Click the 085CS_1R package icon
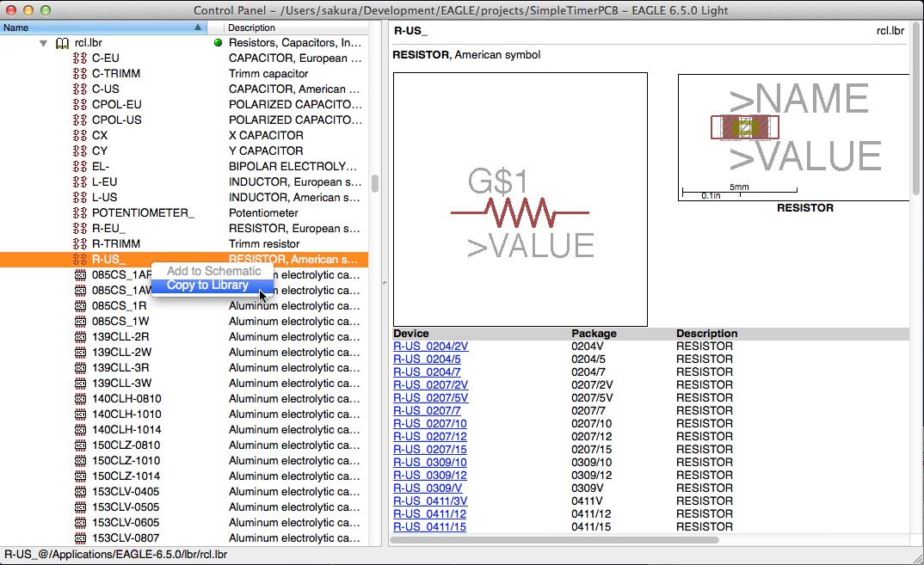924x565 pixels. (80, 306)
